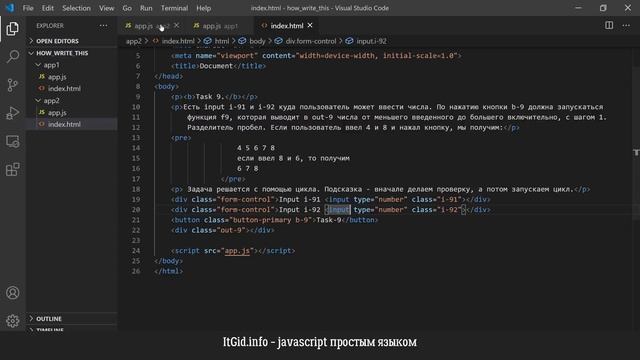Expand the Open Editors section
This screenshot has width=640, height=360.
pyautogui.click(x=72, y=41)
